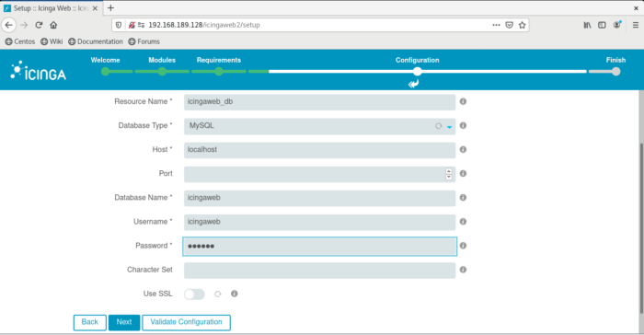The image size is (644, 335).
Task: Click the Finish step in wizard
Action: click(x=615, y=65)
